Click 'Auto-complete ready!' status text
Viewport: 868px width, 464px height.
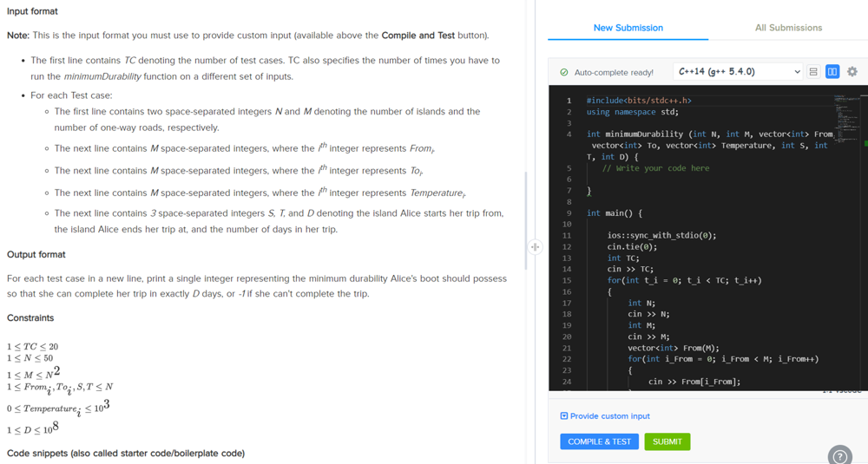614,73
